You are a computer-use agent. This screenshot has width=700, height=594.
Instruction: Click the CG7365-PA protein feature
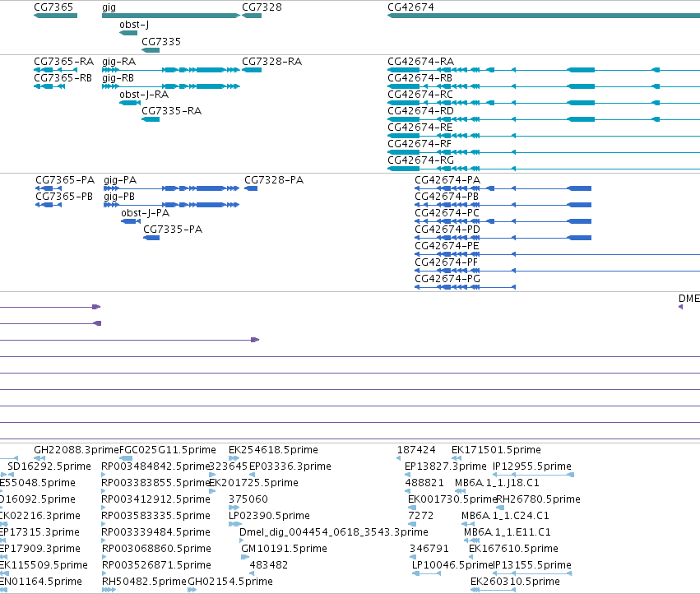[49, 188]
